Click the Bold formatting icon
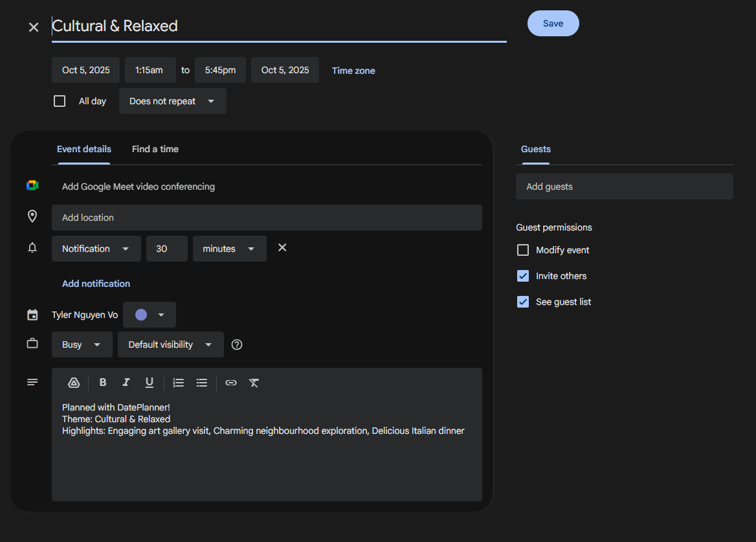 point(103,383)
